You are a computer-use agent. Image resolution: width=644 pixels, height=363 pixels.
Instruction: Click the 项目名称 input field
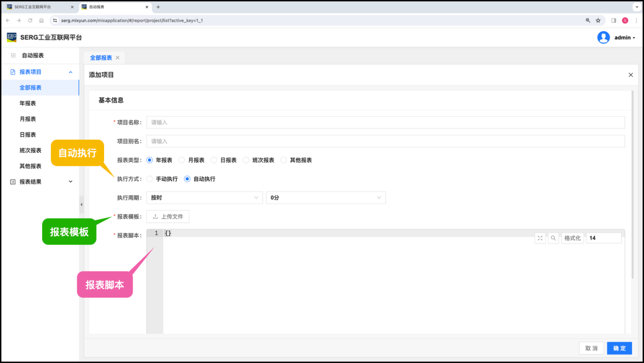(385, 123)
